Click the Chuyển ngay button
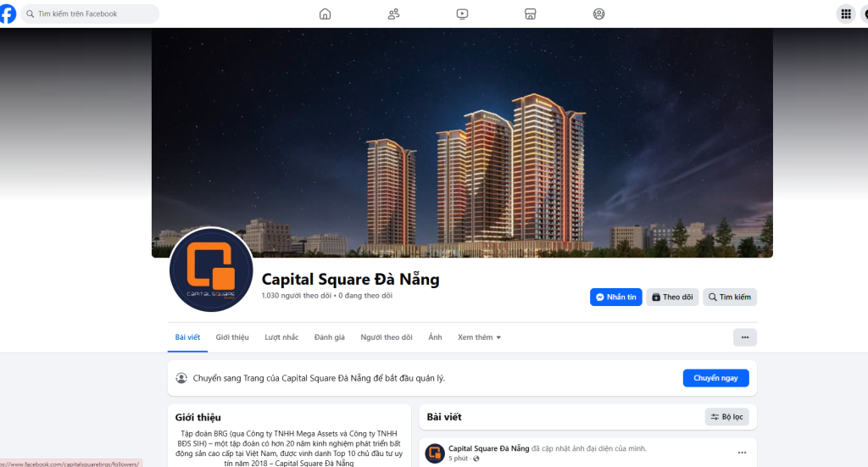 tap(715, 378)
